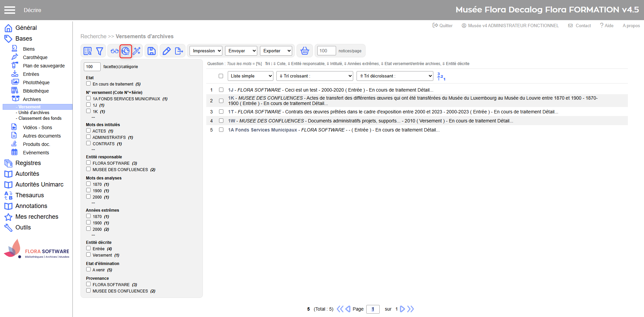Click the sort order numbers icon
The height and width of the screenshot is (317, 644).
[441, 76]
